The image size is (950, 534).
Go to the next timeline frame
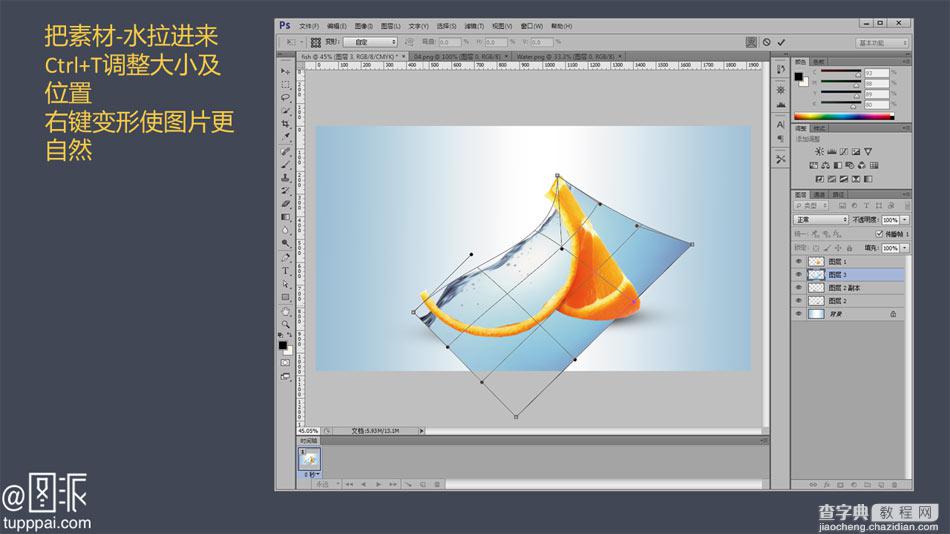393,484
